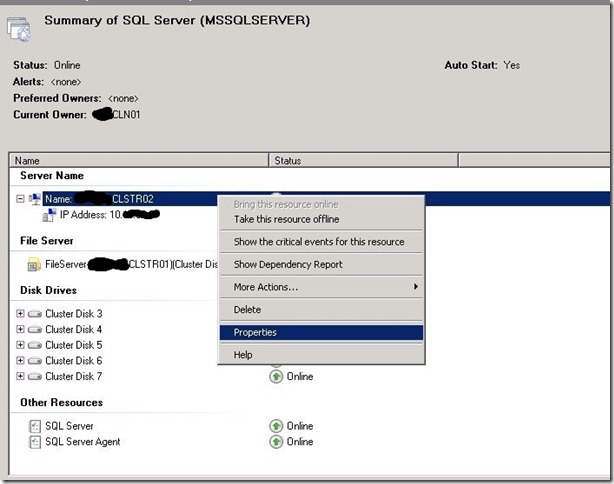Click the Cluster Disk 5 drive icon
This screenshot has height=484, width=614.
(x=35, y=345)
